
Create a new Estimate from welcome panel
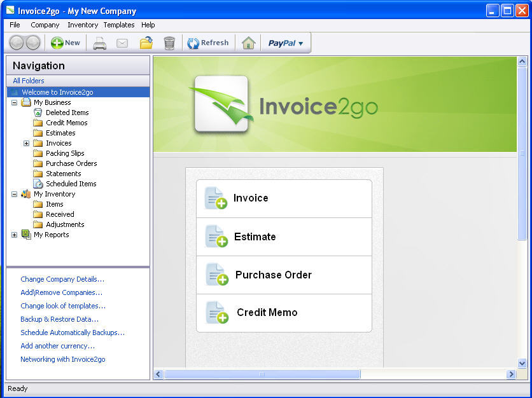pyautogui.click(x=284, y=237)
